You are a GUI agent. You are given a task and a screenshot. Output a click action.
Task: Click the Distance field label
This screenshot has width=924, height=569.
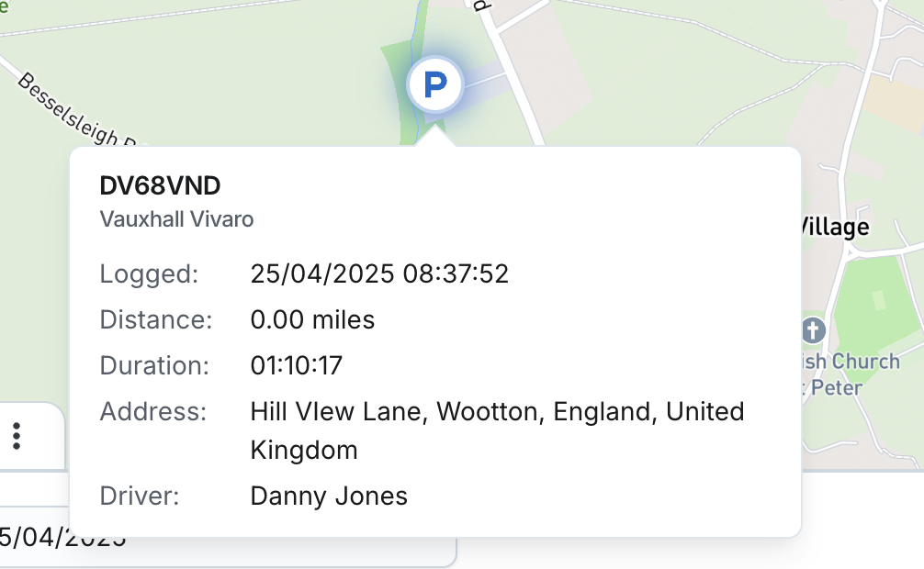tap(155, 319)
